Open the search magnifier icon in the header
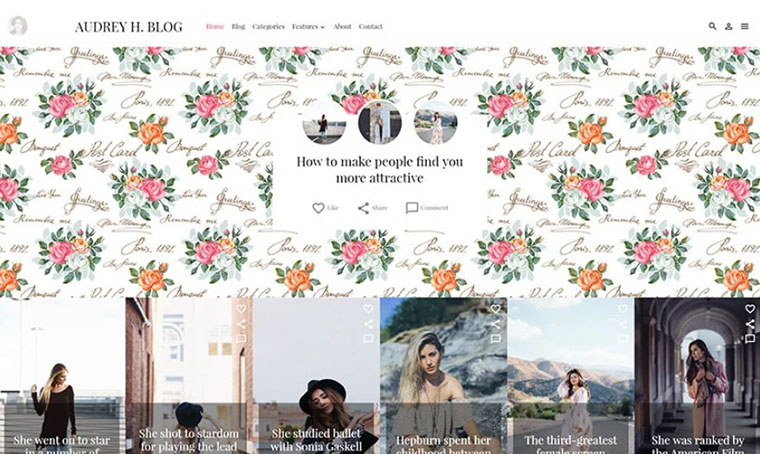This screenshot has width=760, height=454. [712, 26]
